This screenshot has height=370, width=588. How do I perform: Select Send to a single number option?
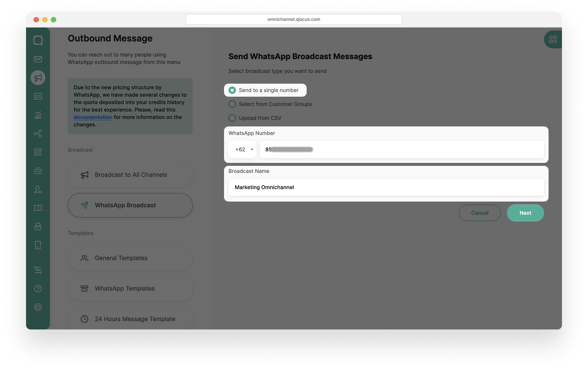[x=265, y=90]
